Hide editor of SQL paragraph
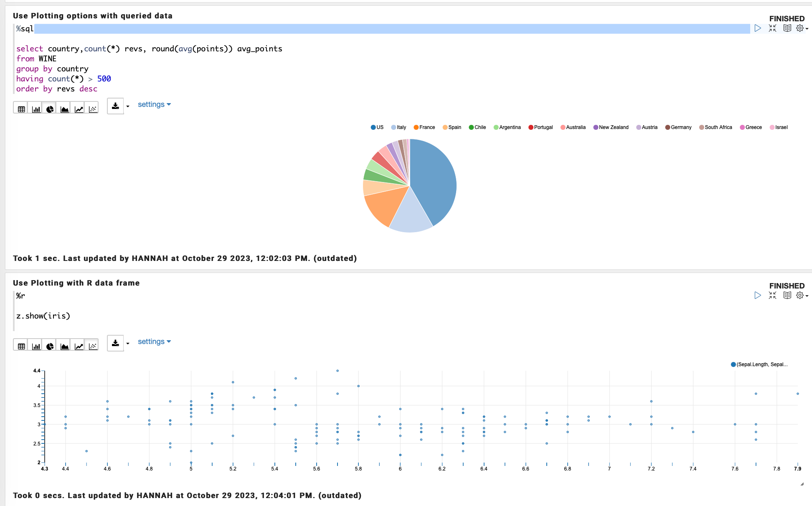This screenshot has height=506, width=812. pos(772,28)
